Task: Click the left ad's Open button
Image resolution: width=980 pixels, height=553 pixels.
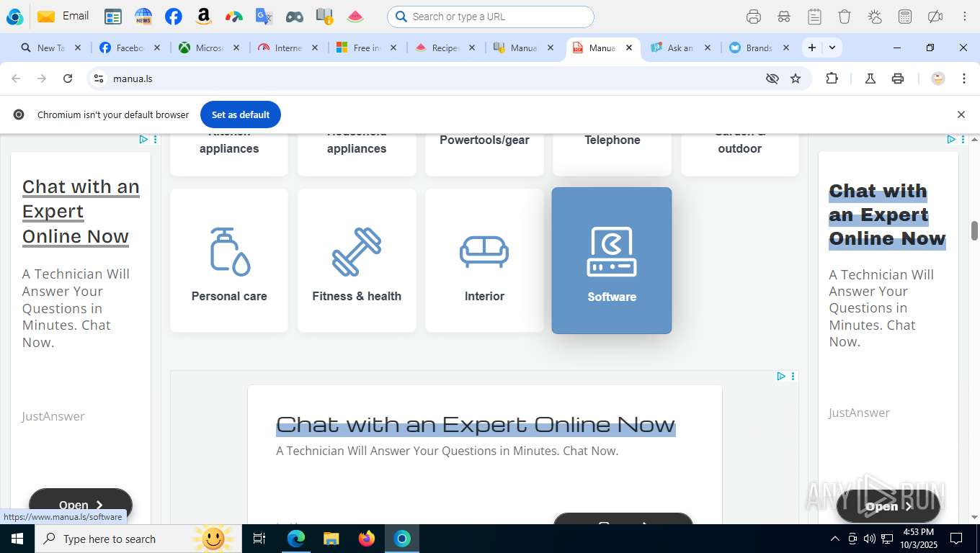Action: click(81, 505)
